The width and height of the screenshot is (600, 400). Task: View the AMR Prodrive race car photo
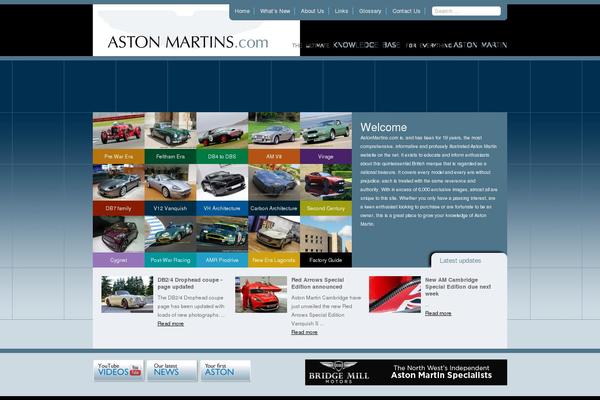click(222, 234)
